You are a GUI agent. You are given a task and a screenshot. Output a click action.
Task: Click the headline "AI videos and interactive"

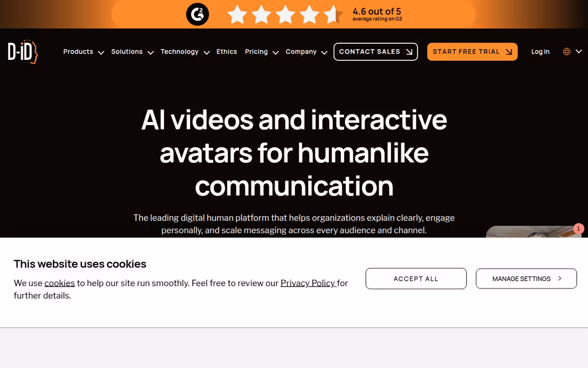point(294,119)
